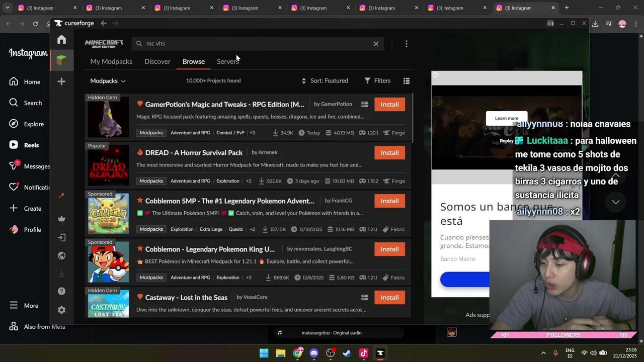This screenshot has height=362, width=644.
Task: Click Also from Meta in Instagram sidebar
Action: click(x=37, y=327)
